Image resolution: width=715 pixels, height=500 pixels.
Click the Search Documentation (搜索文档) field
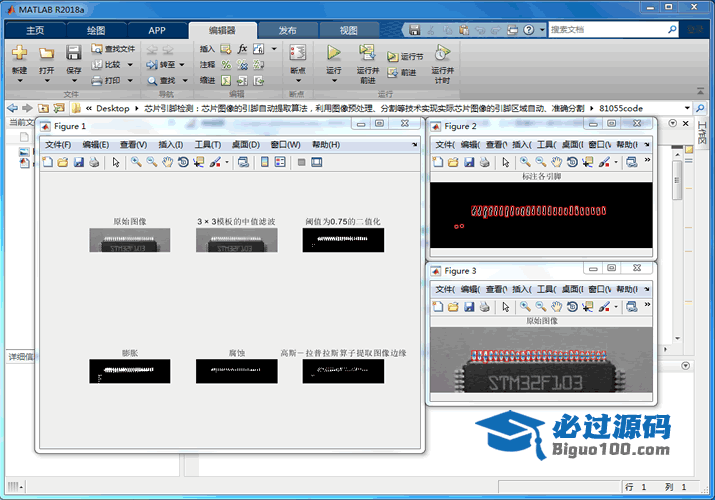click(608, 30)
